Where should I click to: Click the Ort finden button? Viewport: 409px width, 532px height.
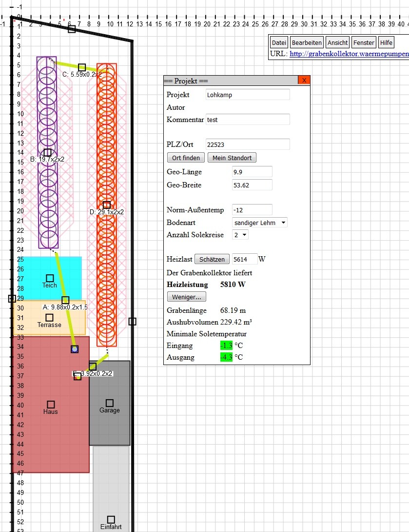(186, 158)
